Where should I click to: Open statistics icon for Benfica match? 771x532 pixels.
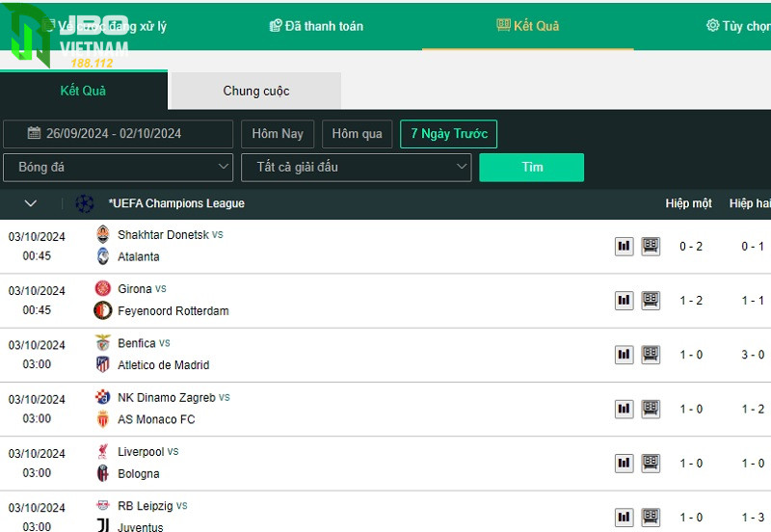tap(624, 355)
